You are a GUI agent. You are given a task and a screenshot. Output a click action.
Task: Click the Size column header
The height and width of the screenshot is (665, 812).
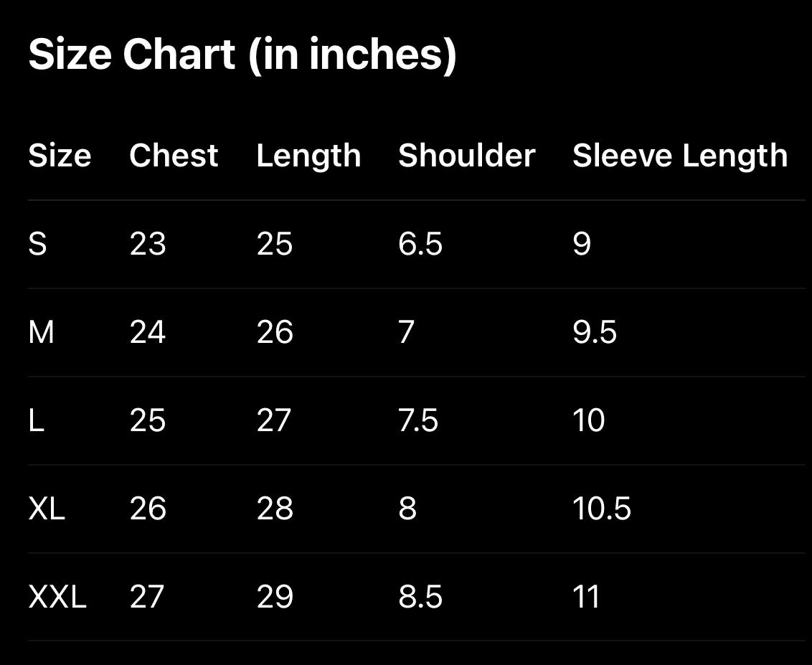click(x=60, y=156)
